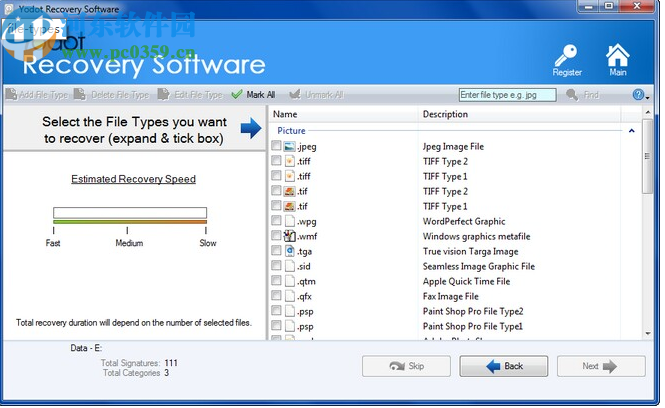Tick the .psp File Type2 checkbox
665x408 pixels.
click(276, 310)
